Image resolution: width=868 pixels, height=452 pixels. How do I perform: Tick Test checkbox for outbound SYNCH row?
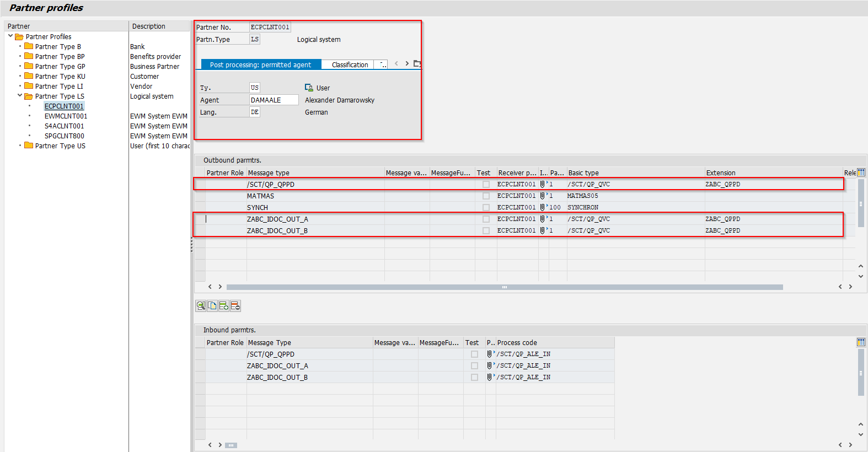coord(486,207)
